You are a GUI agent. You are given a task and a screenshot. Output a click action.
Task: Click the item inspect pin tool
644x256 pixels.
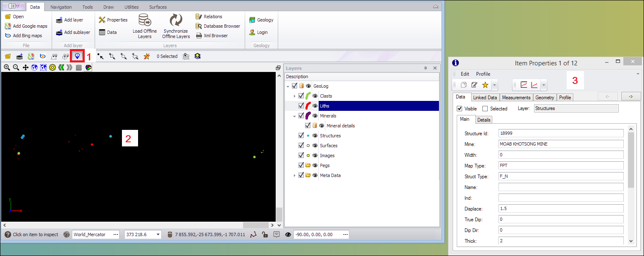(x=77, y=56)
